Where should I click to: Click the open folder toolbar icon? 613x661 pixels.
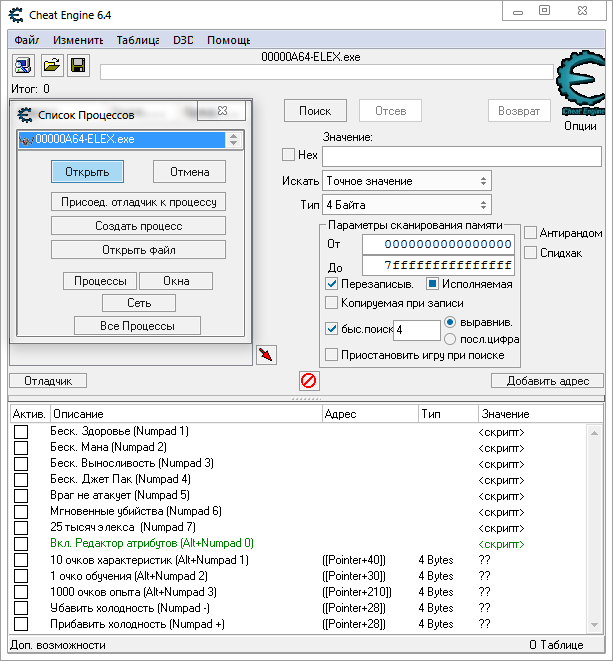click(52, 65)
